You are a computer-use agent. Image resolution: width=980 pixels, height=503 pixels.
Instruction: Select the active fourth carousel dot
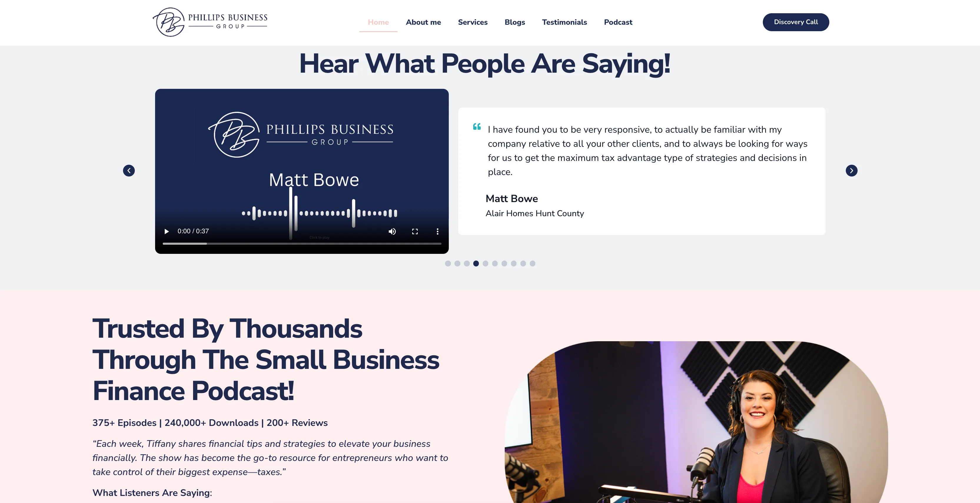click(476, 264)
